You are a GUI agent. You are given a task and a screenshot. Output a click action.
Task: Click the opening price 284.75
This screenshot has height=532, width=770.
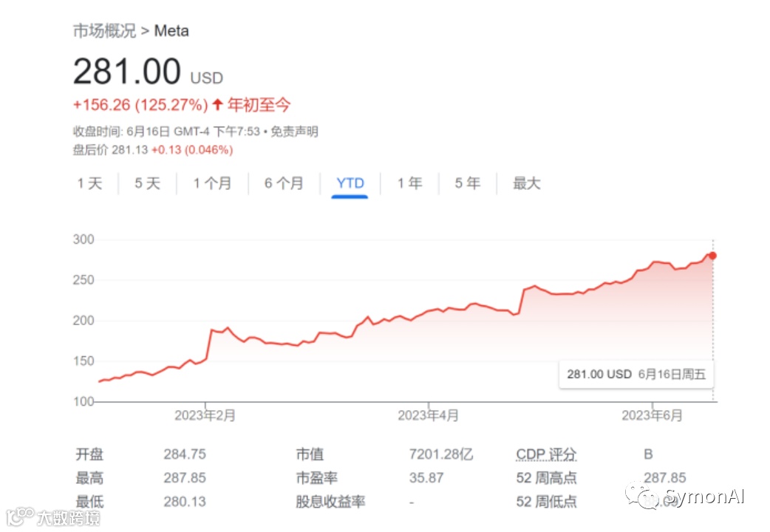pos(185,454)
